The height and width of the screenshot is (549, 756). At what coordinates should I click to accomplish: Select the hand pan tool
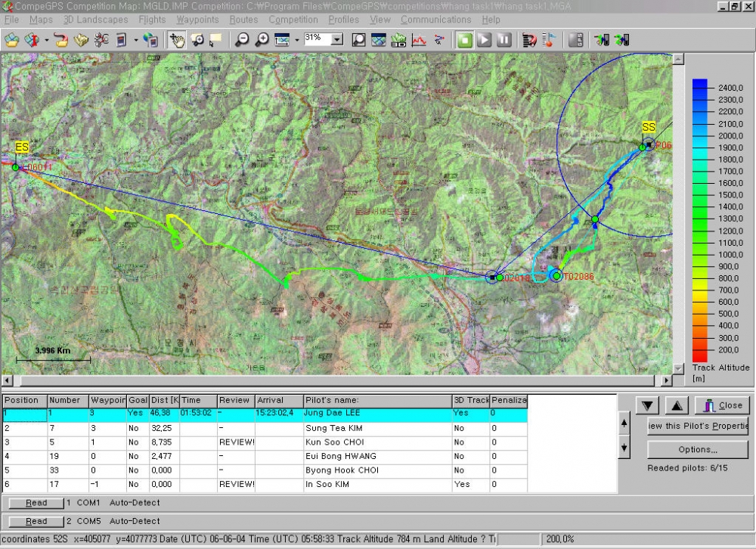point(176,40)
